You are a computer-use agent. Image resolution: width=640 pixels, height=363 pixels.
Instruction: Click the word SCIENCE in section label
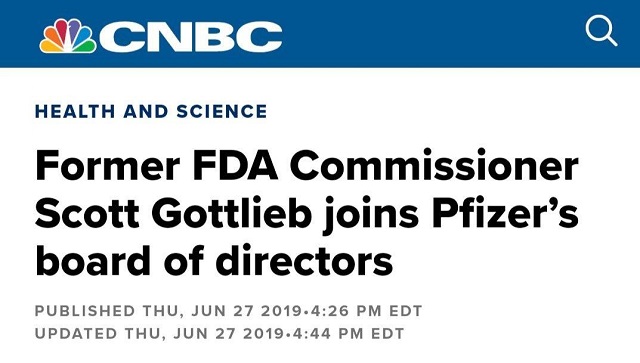click(222, 111)
